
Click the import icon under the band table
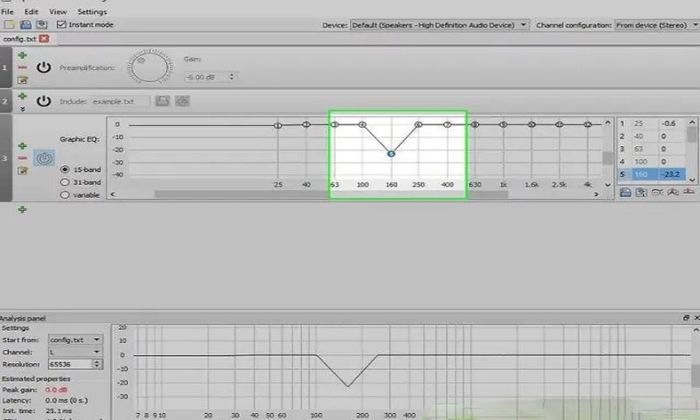click(x=625, y=192)
